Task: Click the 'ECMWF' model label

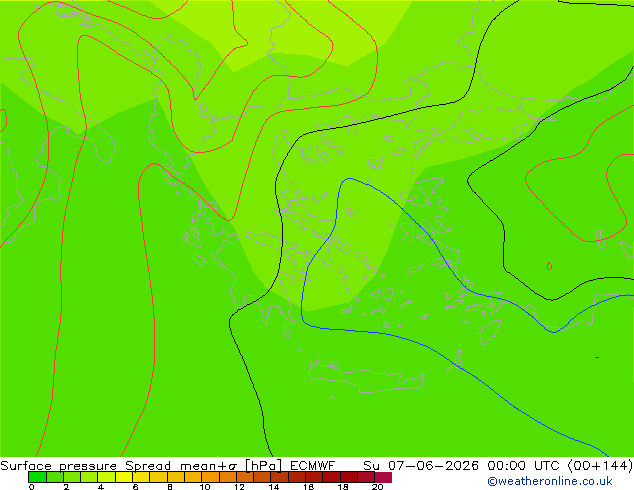Action: point(313,466)
